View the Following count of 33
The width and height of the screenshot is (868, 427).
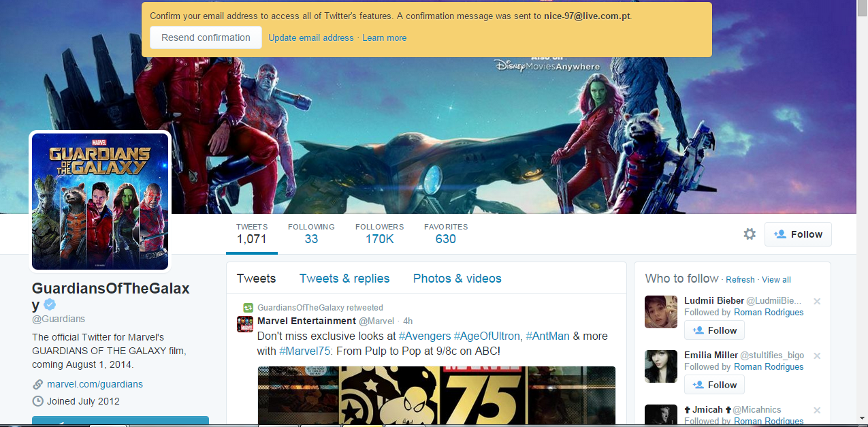click(311, 234)
